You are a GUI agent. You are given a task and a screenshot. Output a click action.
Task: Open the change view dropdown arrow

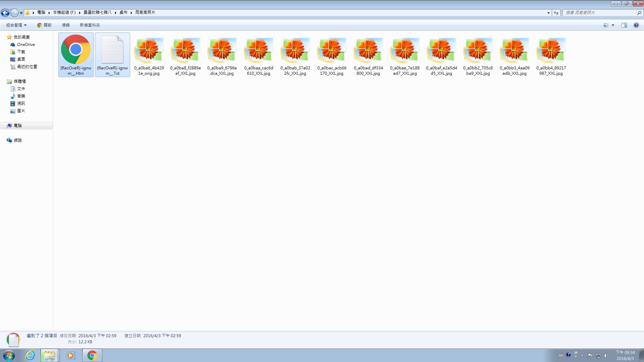point(613,25)
